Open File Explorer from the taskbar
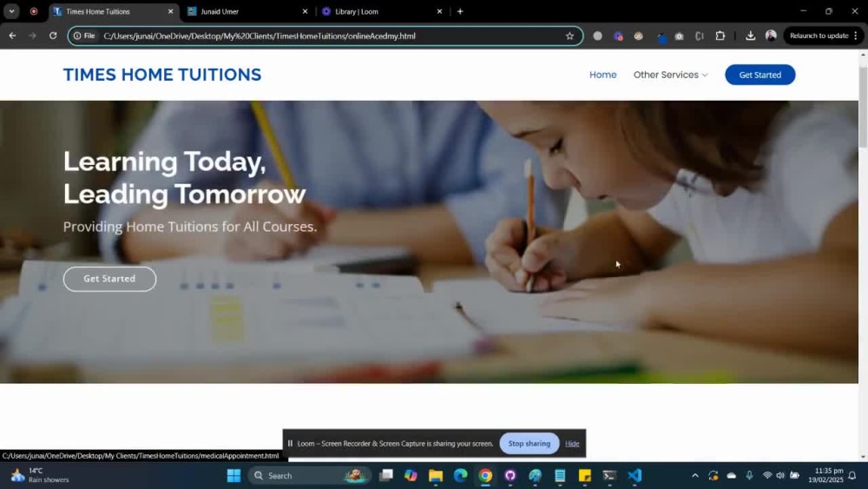 436,476
